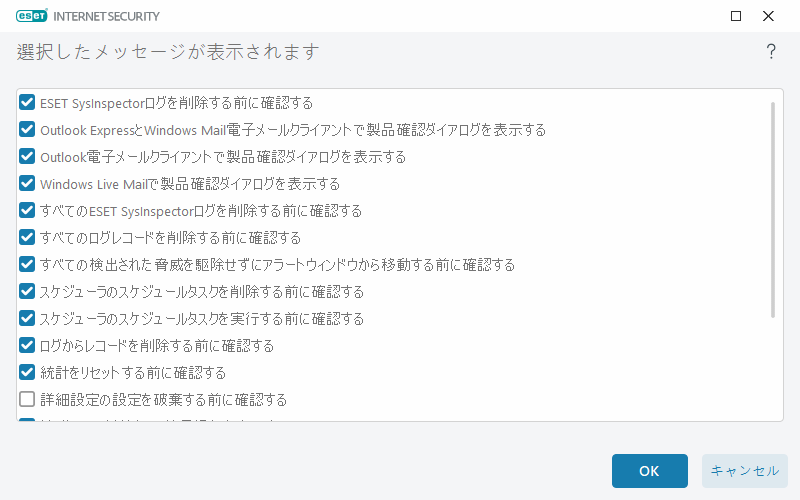Click the message list vertical scrollbar

coord(772,210)
